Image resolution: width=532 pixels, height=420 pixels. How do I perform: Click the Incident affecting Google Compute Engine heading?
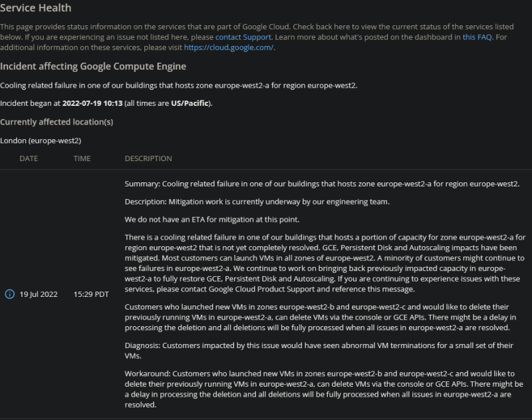93,67
